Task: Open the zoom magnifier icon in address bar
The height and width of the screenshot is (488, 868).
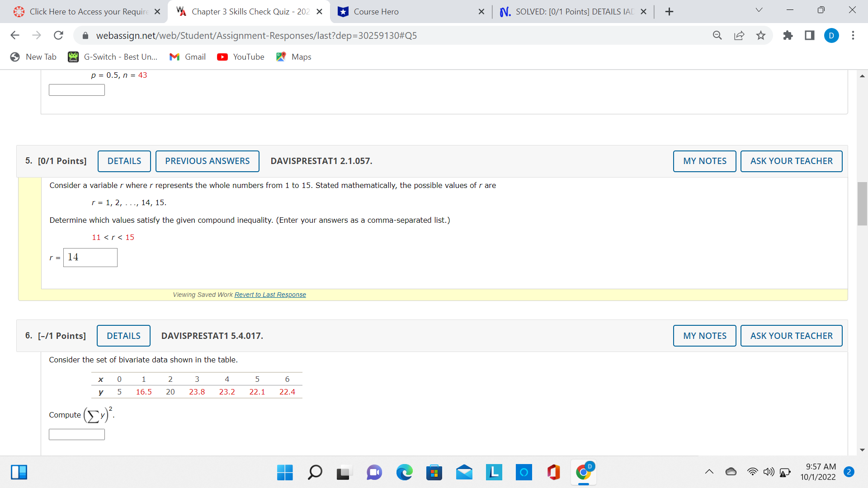Action: coord(717,35)
